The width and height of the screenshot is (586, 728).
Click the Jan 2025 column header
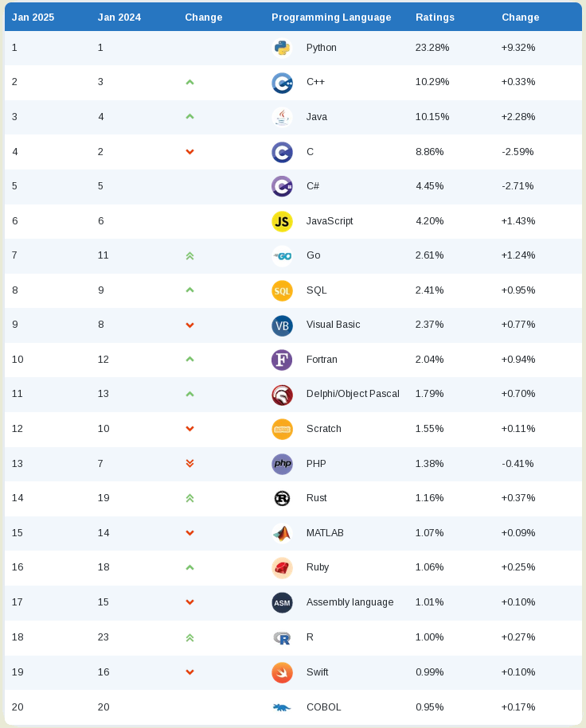click(x=33, y=18)
